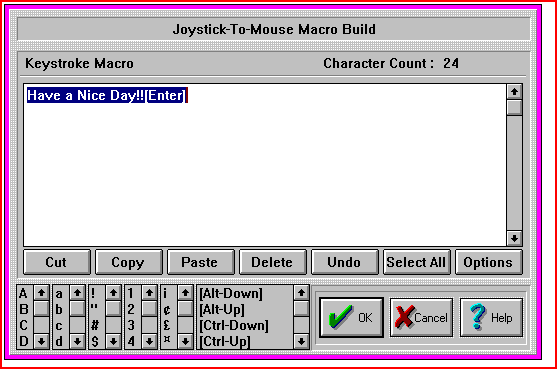The image size is (557, 369).
Task: Open the Options button
Action: coord(489,262)
